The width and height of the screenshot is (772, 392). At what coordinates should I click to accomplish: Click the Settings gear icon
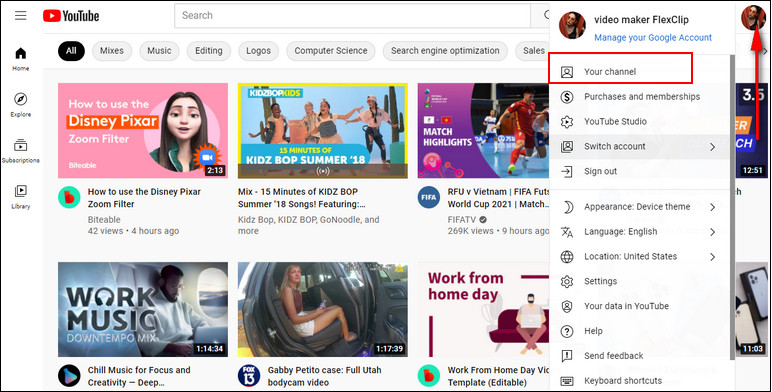567,281
